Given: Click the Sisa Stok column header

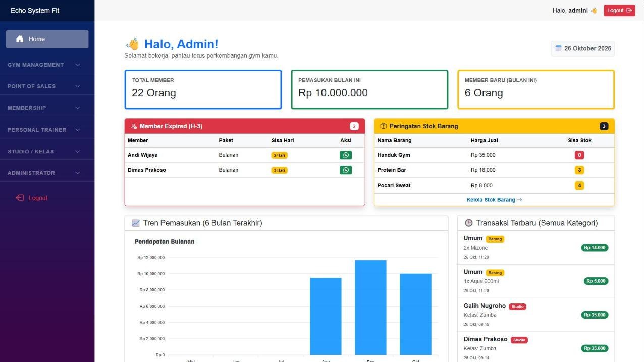Looking at the screenshot, I should (x=579, y=140).
